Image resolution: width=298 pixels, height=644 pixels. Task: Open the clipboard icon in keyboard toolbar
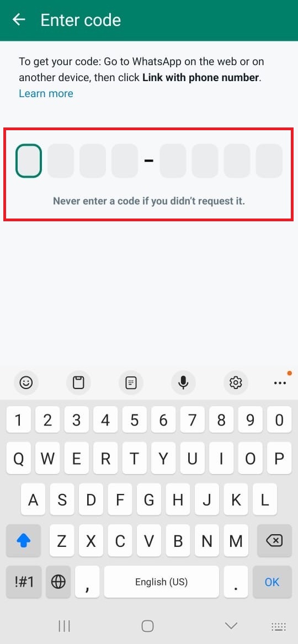(x=78, y=383)
